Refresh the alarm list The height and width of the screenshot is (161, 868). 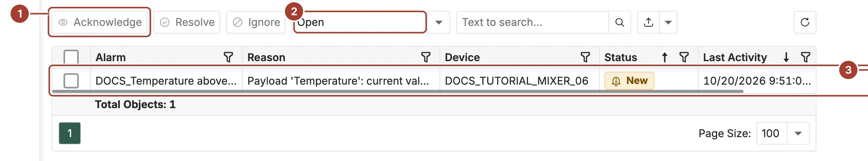(805, 22)
